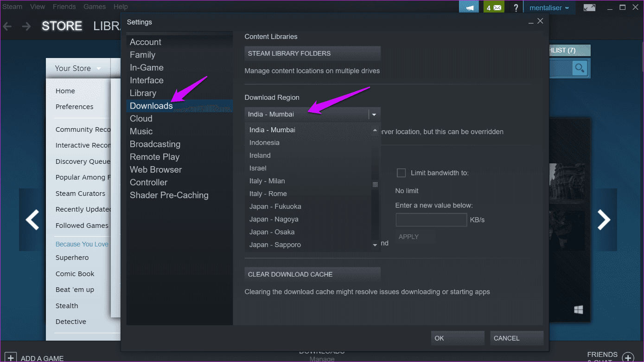Open Steam help via question mark icon
644x362 pixels.
coord(516,7)
